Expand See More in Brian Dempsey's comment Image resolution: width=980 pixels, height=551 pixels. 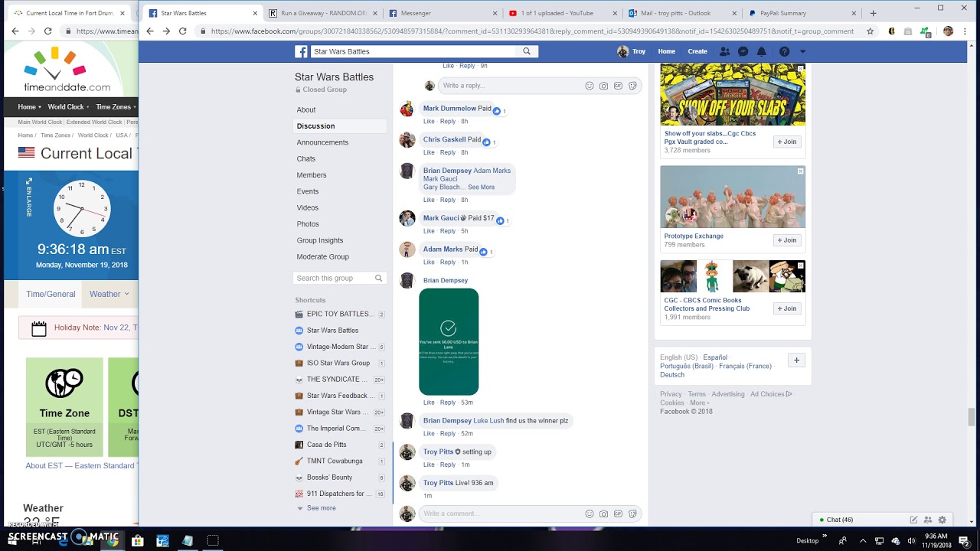pyautogui.click(x=482, y=187)
